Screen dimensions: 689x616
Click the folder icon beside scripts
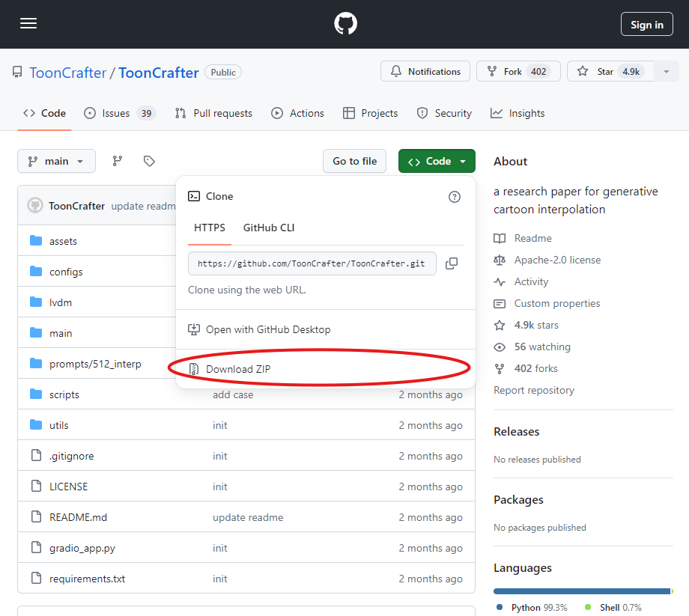pos(36,394)
